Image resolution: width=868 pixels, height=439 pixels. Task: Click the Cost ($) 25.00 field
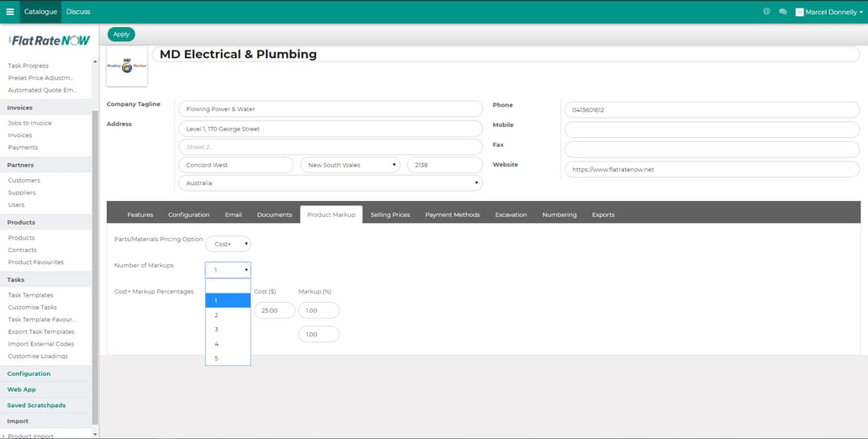[x=274, y=310]
